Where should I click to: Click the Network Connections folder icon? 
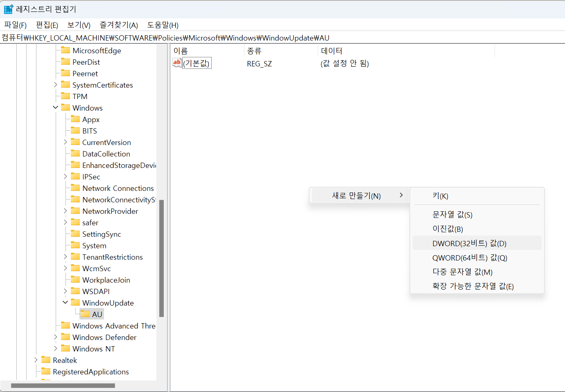click(75, 188)
